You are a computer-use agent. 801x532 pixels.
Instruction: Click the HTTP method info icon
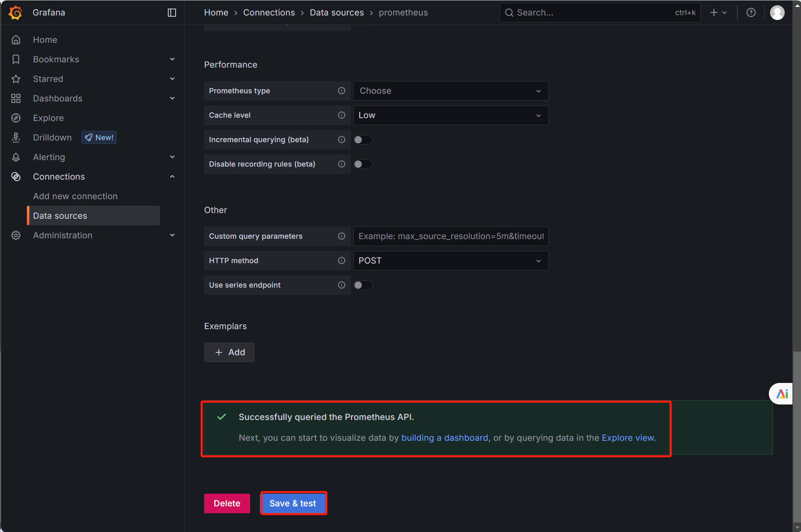tap(341, 261)
